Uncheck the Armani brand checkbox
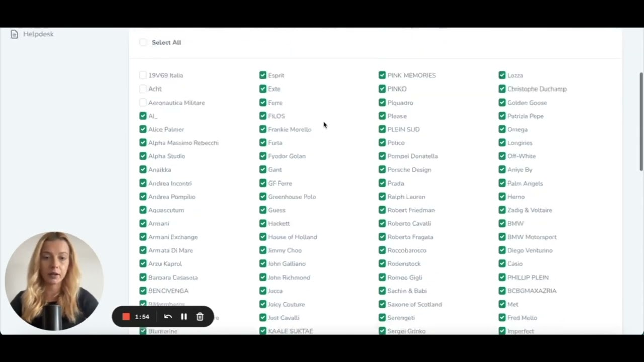 [143, 223]
